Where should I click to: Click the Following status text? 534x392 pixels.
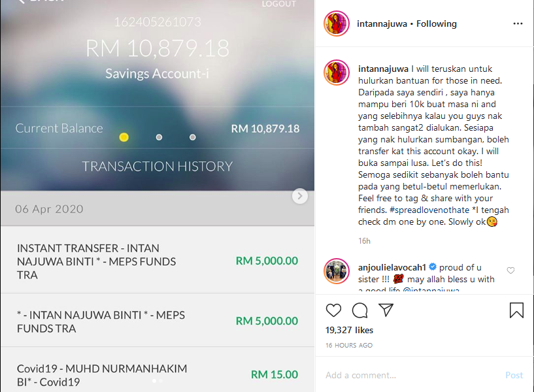point(436,24)
